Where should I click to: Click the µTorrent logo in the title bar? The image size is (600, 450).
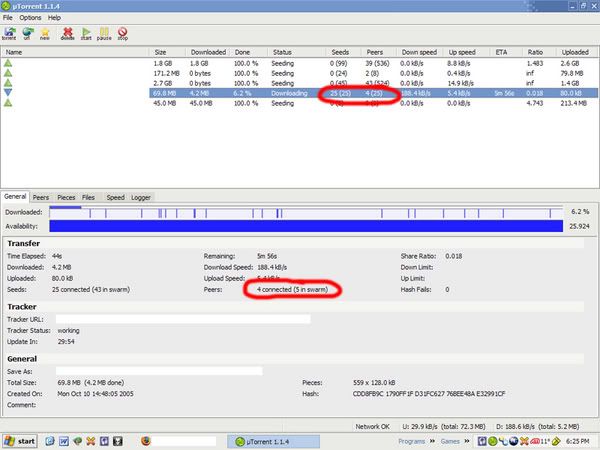pyautogui.click(x=6, y=6)
